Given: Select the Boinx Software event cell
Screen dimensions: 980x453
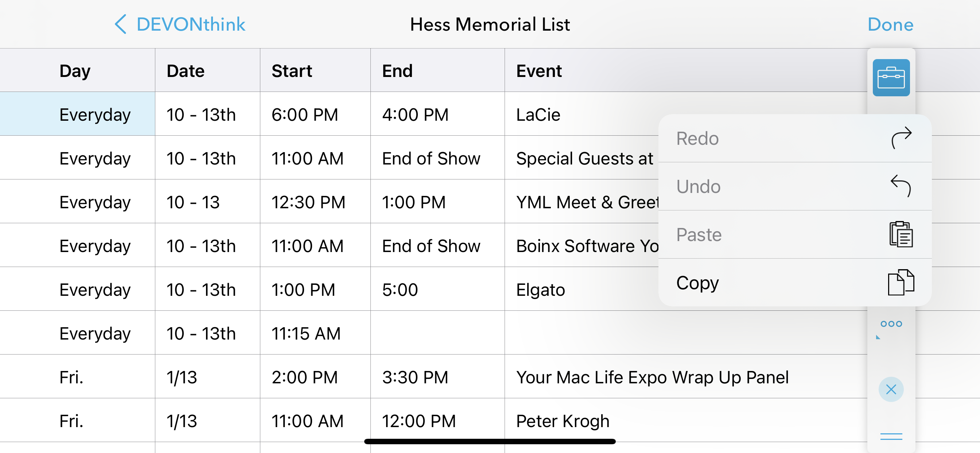Looking at the screenshot, I should point(581,245).
